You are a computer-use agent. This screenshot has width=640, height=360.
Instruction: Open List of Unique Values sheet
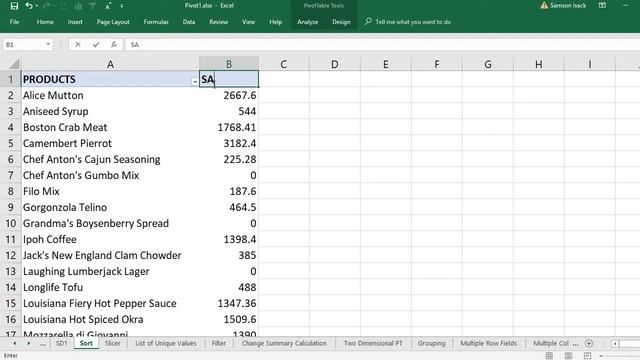pos(166,343)
